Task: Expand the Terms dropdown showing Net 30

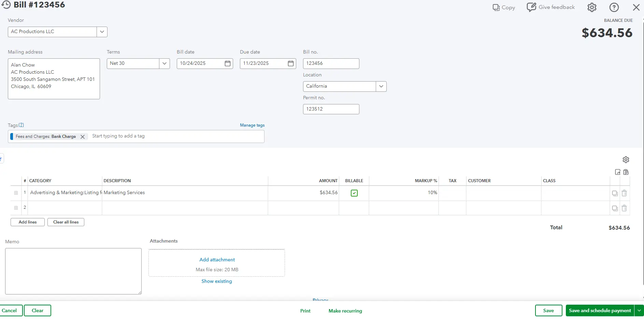Action: coord(164,63)
